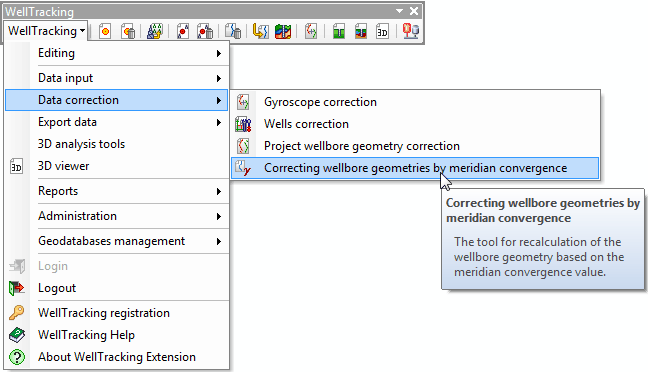Click the yellow-arrow wellbore import toolbar icon

pos(260,31)
